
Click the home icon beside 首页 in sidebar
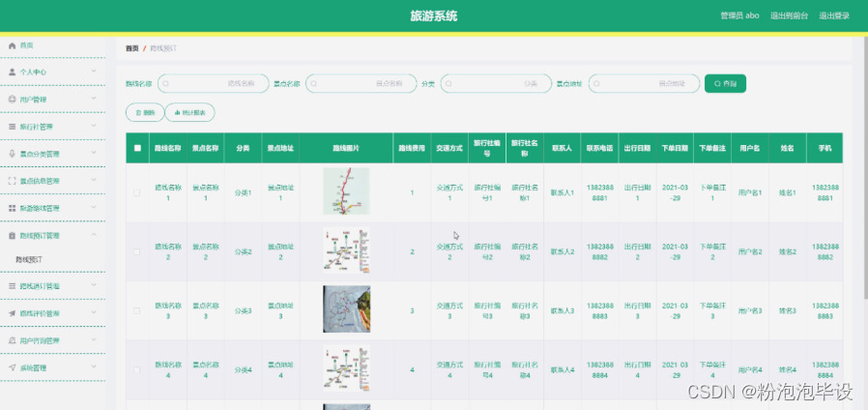12,45
